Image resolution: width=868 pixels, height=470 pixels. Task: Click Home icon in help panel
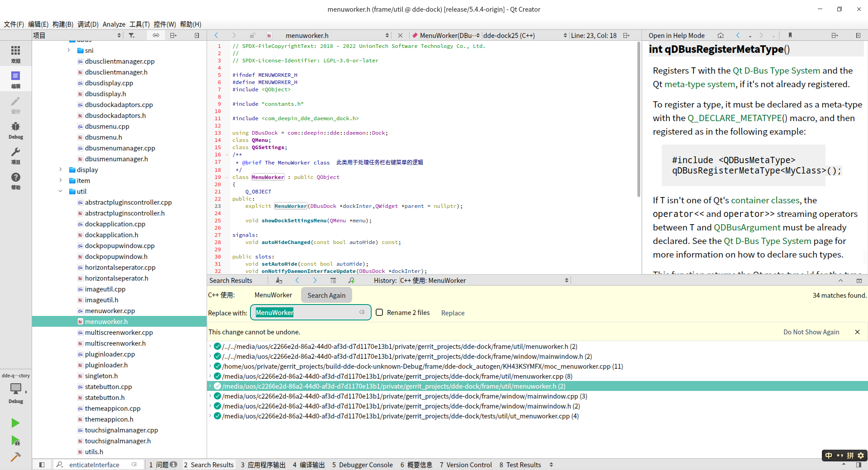pos(721,35)
